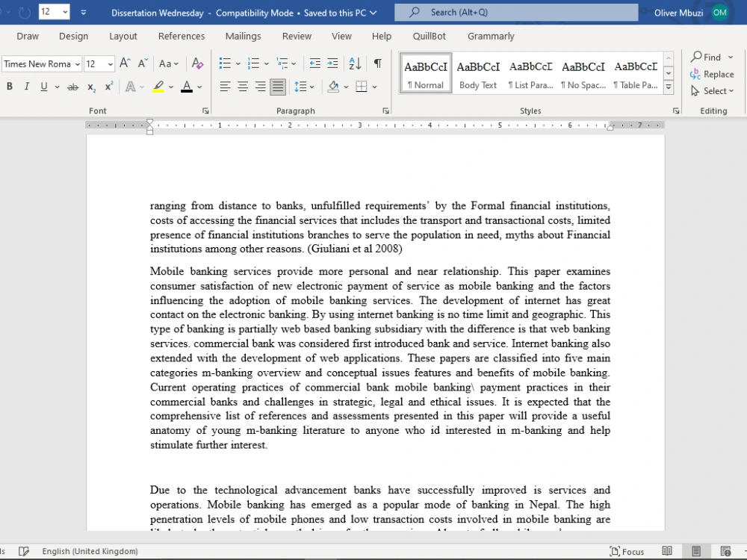Open the References tab

coord(182,36)
